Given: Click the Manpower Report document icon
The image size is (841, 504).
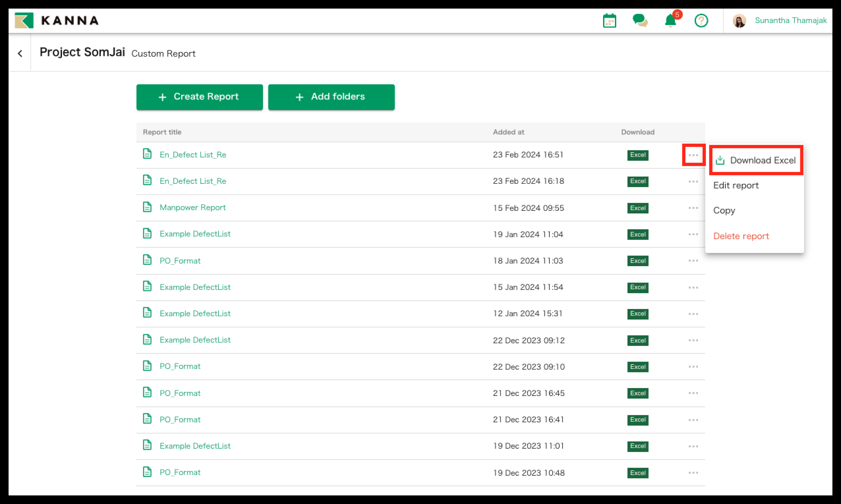Looking at the screenshot, I should (x=147, y=207).
